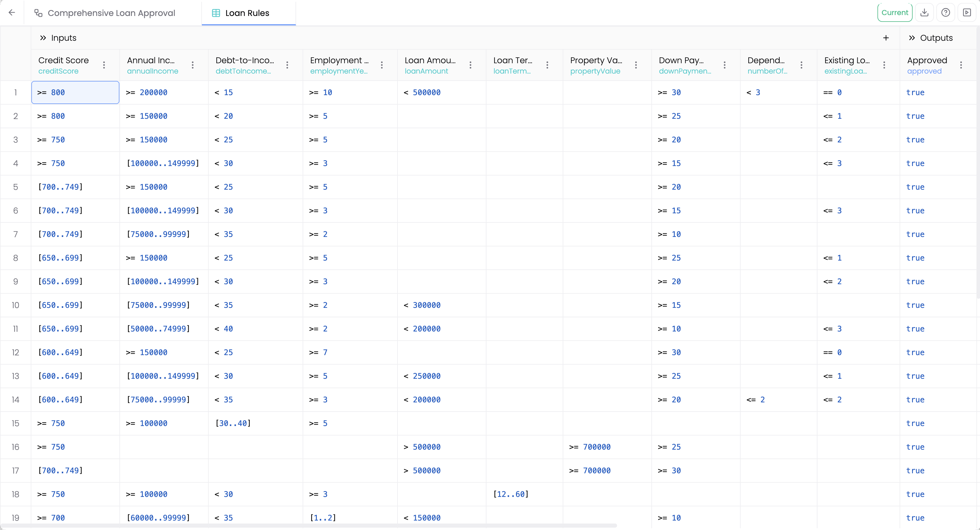Click row number 10 to select that rule
The height and width of the screenshot is (530, 980).
[x=16, y=305]
